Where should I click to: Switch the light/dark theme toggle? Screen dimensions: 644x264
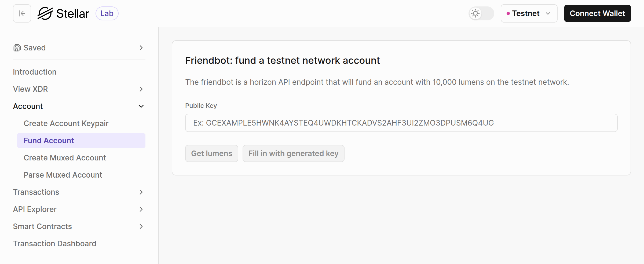coord(481,13)
